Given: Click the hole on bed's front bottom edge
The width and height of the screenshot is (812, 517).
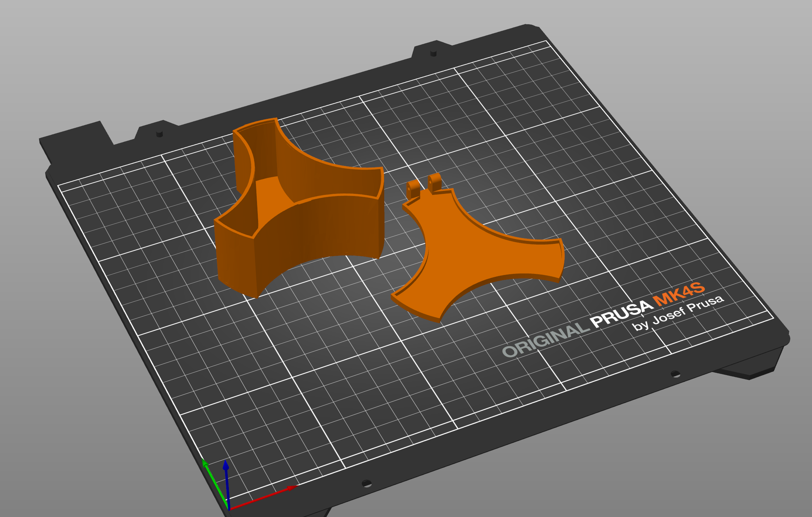Looking at the screenshot, I should [x=366, y=483].
